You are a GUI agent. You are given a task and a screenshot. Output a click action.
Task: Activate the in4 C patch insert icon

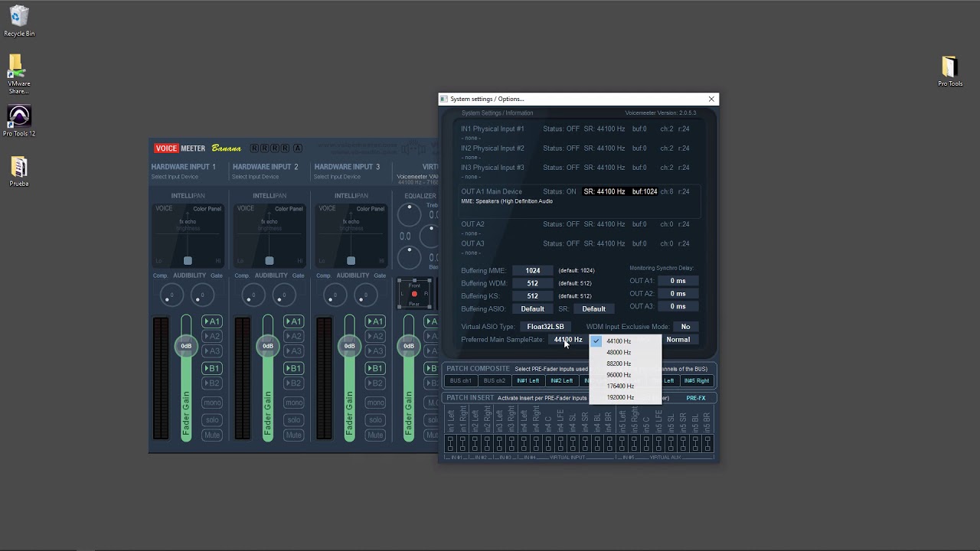[548, 443]
